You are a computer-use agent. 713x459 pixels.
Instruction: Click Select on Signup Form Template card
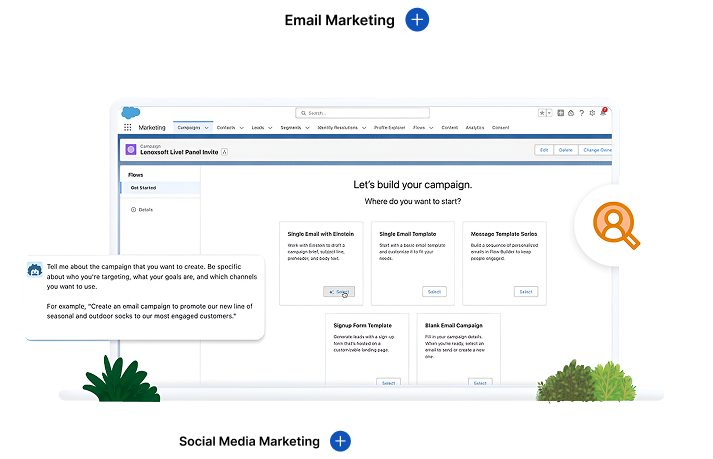(388, 382)
